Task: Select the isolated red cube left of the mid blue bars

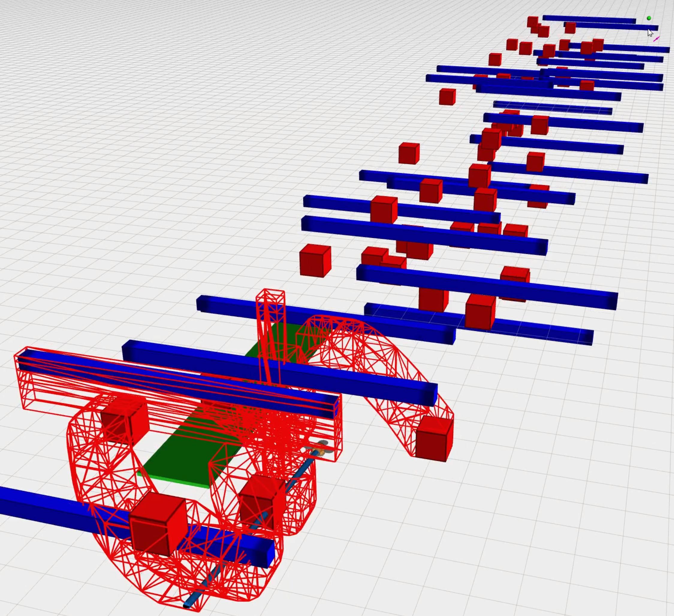Action: coord(315,261)
